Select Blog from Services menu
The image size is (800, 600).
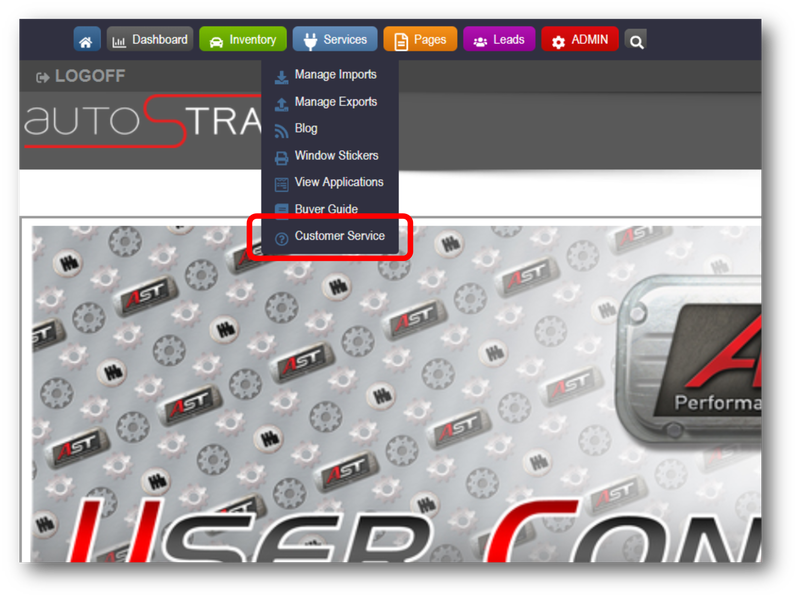[330, 129]
